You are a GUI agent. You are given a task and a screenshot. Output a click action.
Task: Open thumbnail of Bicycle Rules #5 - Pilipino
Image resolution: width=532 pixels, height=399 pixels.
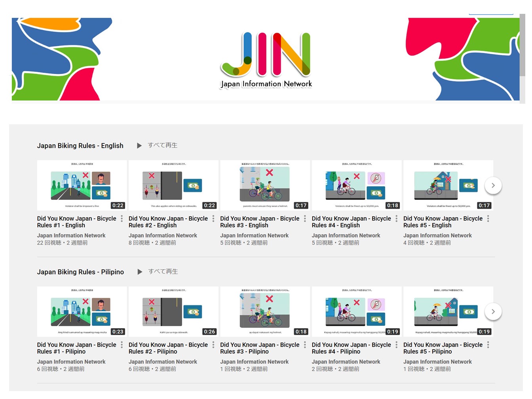click(448, 312)
